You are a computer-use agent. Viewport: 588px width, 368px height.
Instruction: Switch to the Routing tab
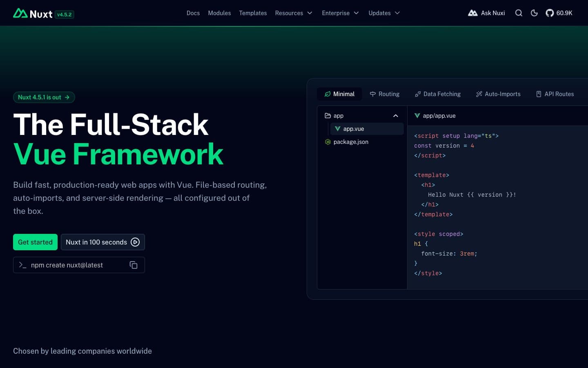pos(385,94)
